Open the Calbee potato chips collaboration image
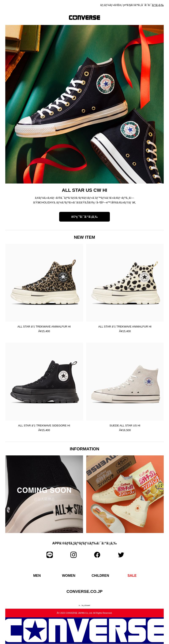The width and height of the screenshot is (169, 644). tap(125, 494)
